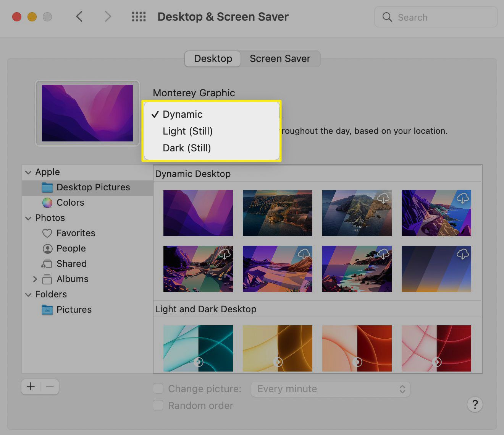Enable the Change picture checkbox
504x435 pixels.
[158, 389]
